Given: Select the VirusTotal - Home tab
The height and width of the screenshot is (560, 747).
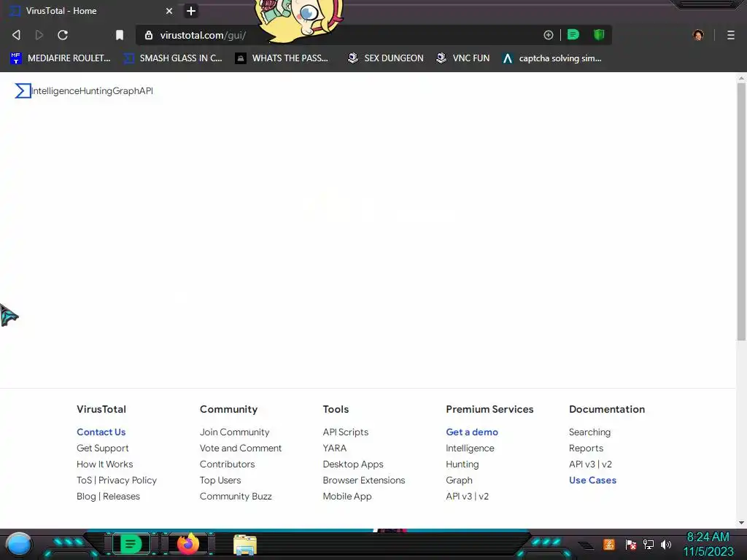Looking at the screenshot, I should point(90,10).
